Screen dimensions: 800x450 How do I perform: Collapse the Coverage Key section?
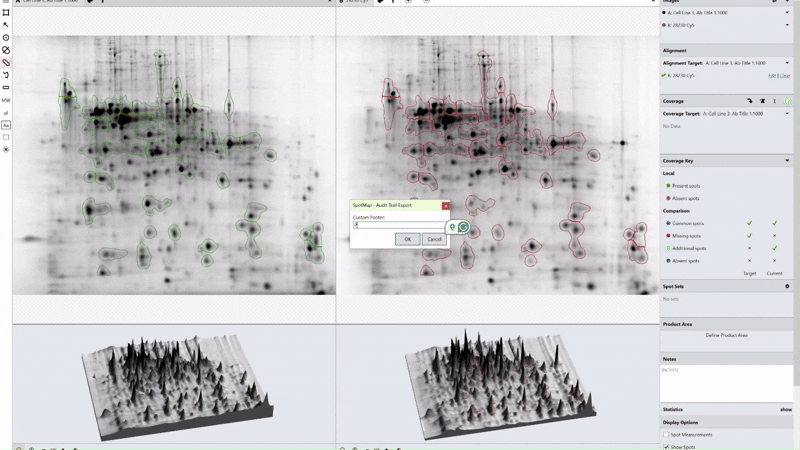tap(787, 161)
